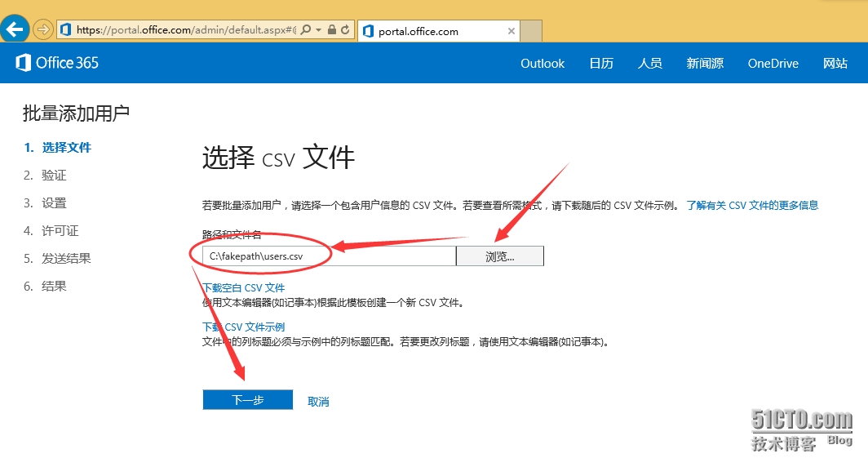Click the security lock icon
The width and height of the screenshot is (868, 467).
click(331, 30)
